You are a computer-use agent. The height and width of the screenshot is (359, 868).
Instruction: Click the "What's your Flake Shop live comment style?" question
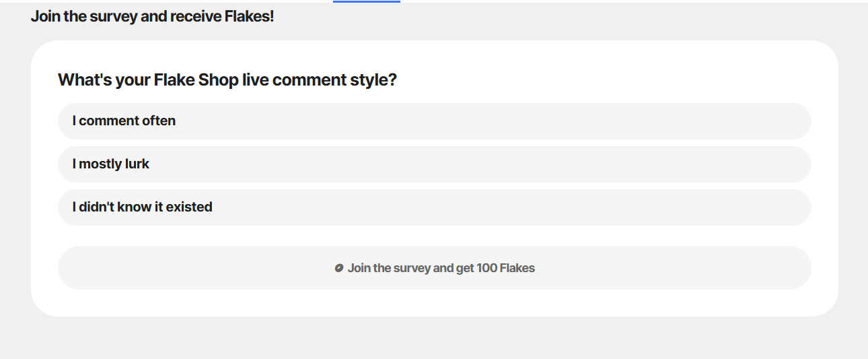pyautogui.click(x=227, y=80)
